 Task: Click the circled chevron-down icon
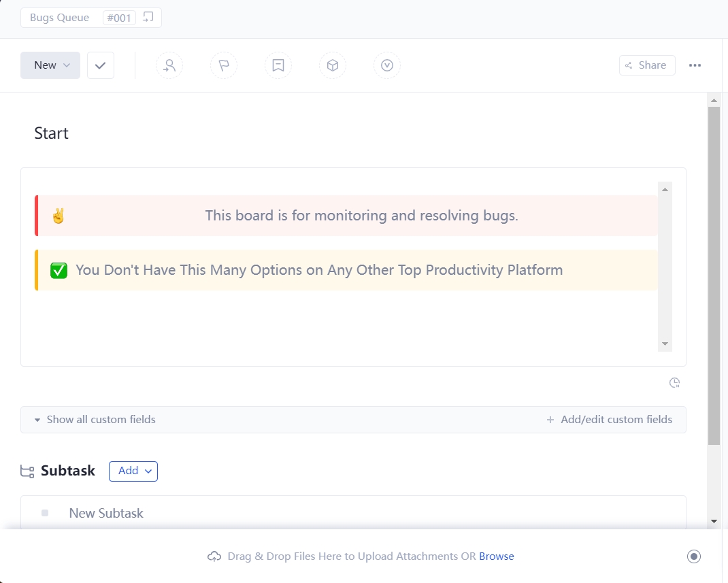click(387, 65)
